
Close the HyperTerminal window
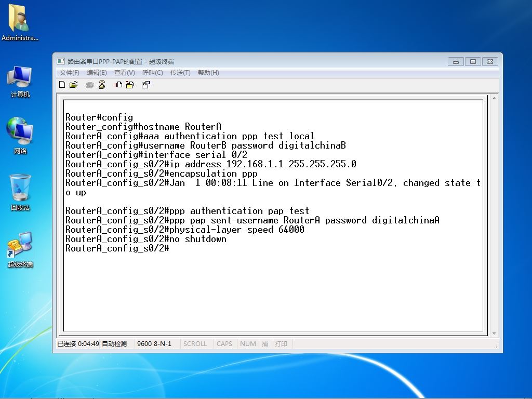pos(490,62)
